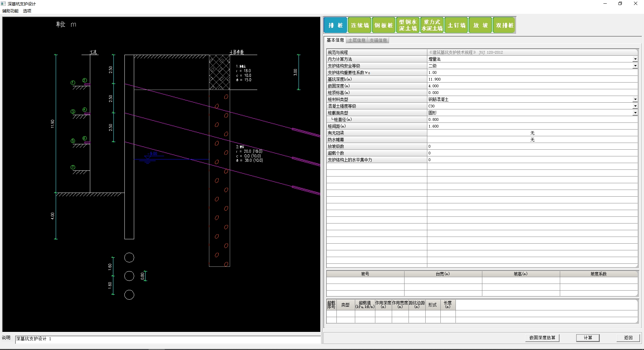This screenshot has width=644, height=350.
Task: Open the 混凝土强度等级 dropdown arrow
Action: pyautogui.click(x=635, y=106)
